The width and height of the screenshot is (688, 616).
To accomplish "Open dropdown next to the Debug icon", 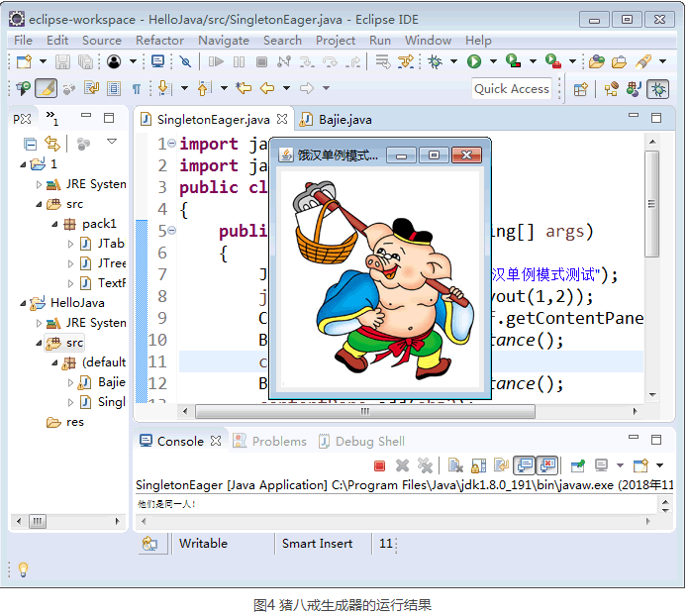I will point(453,61).
